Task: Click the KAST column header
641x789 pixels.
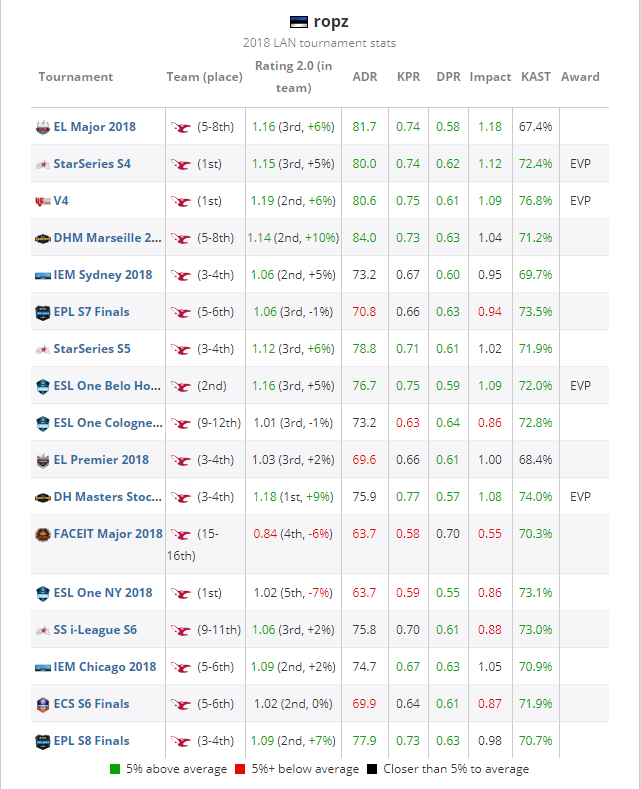Action: click(536, 77)
